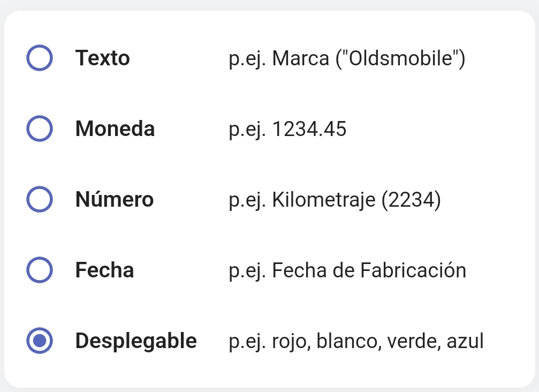Screen dimensions: 539x392
Task: Click the Número label
Action: [115, 199]
